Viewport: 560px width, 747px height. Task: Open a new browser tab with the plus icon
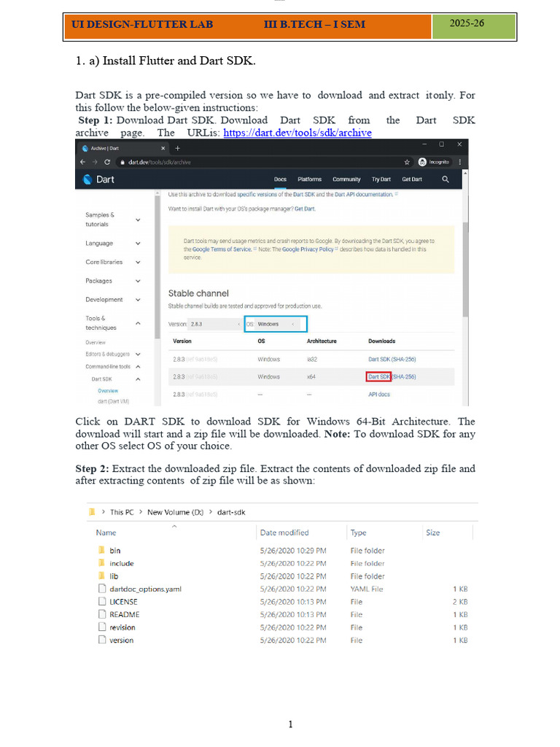click(x=178, y=148)
